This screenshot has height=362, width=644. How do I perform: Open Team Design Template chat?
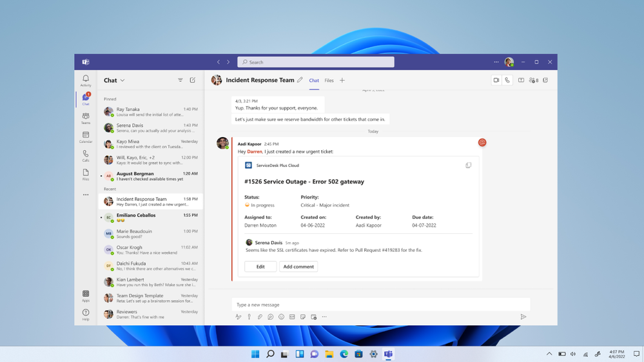[151, 298]
